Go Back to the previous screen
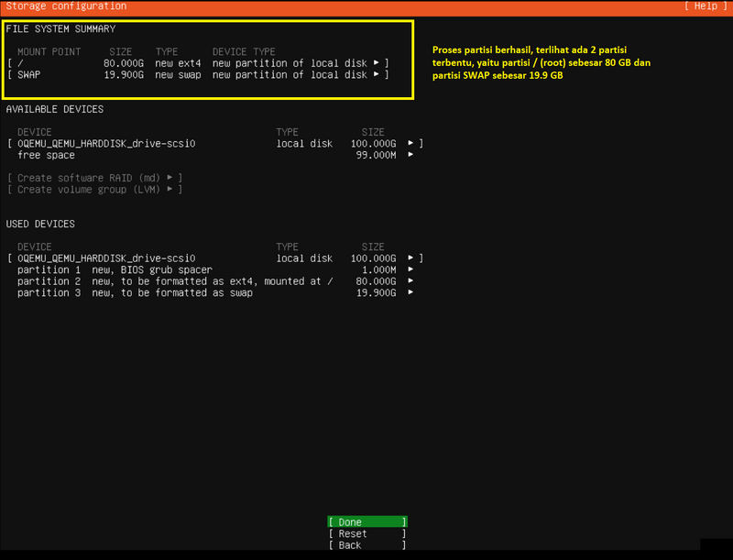733x560 pixels. coord(366,545)
